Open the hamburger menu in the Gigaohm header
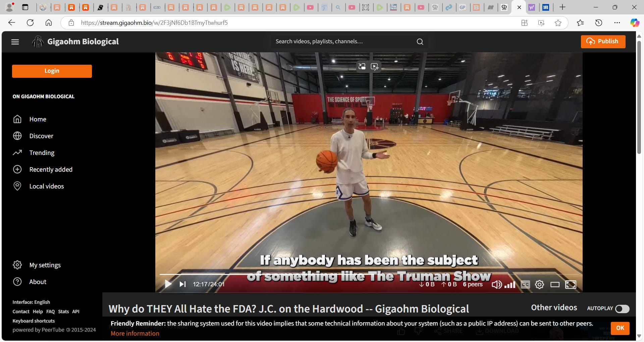Image resolution: width=644 pixels, height=342 pixels. coord(15,42)
